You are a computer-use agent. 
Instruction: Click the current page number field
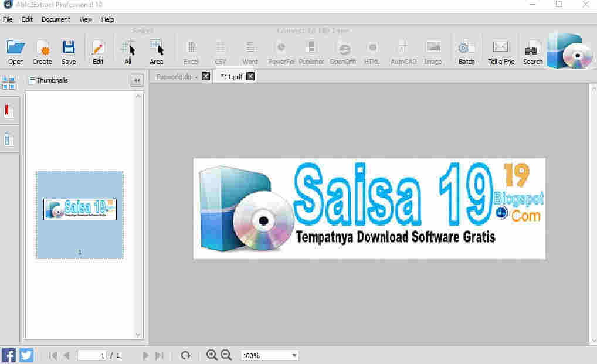click(91, 356)
